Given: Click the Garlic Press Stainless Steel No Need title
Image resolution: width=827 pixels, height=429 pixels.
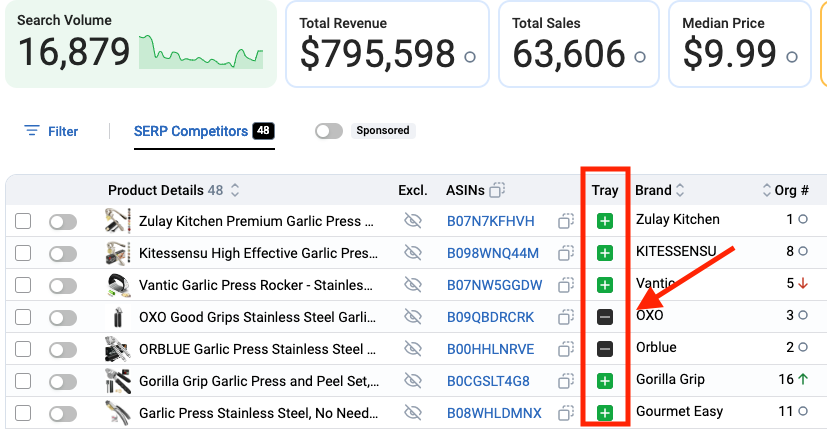Looking at the screenshot, I should pos(258,413).
